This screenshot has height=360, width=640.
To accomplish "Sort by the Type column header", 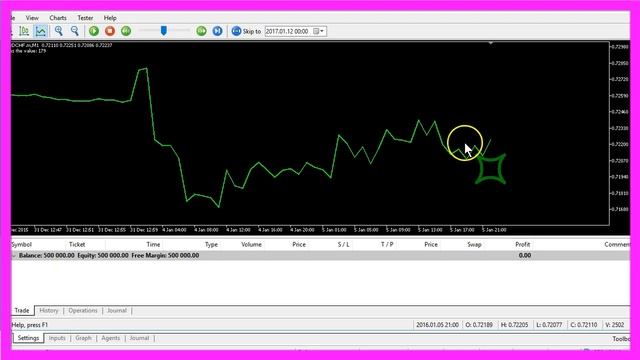I will tap(211, 244).
